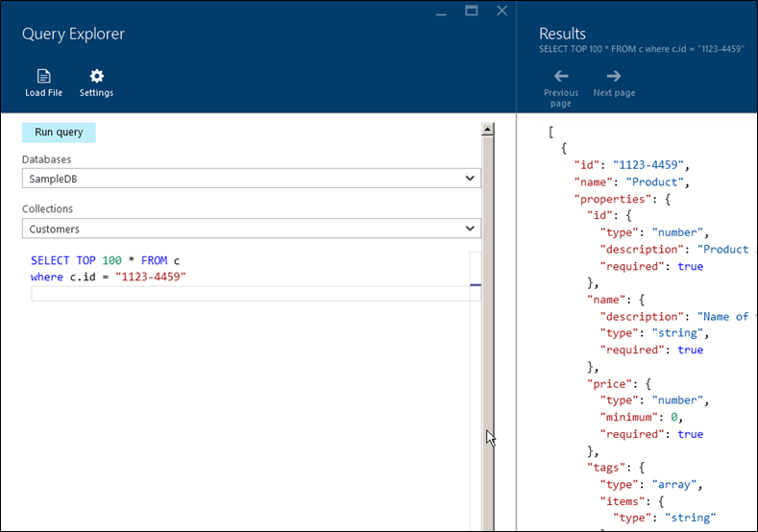Click the chevron of the Customers dropdown
Screen dimensions: 758x532
[x=470, y=229]
